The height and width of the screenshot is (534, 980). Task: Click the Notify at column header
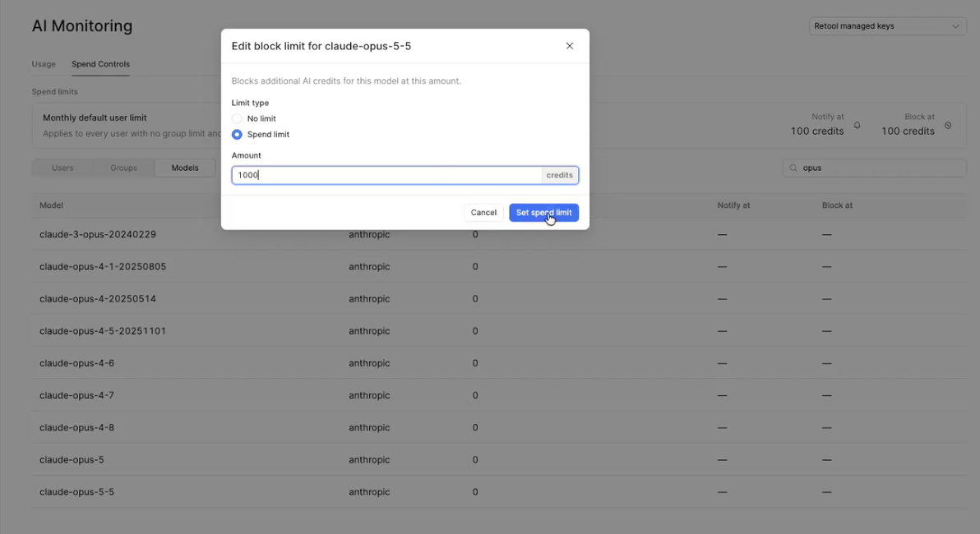coord(733,205)
